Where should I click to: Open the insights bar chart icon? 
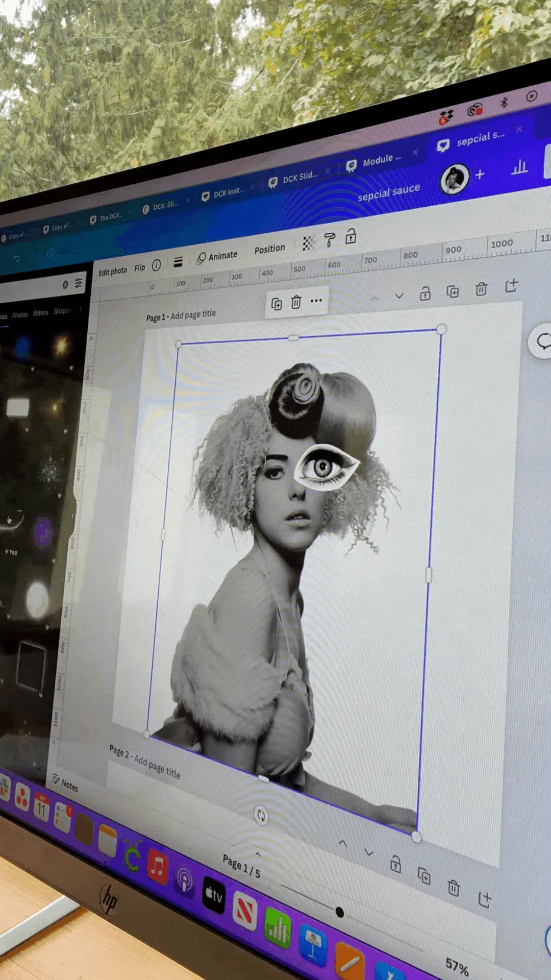tap(519, 166)
